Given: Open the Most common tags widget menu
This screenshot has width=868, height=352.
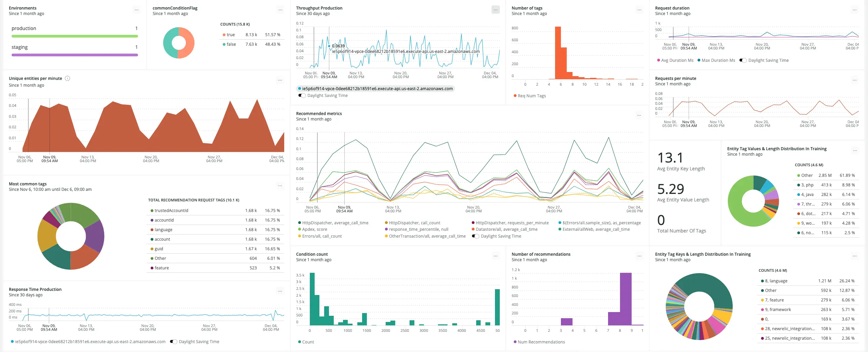Looking at the screenshot, I should point(280,185).
